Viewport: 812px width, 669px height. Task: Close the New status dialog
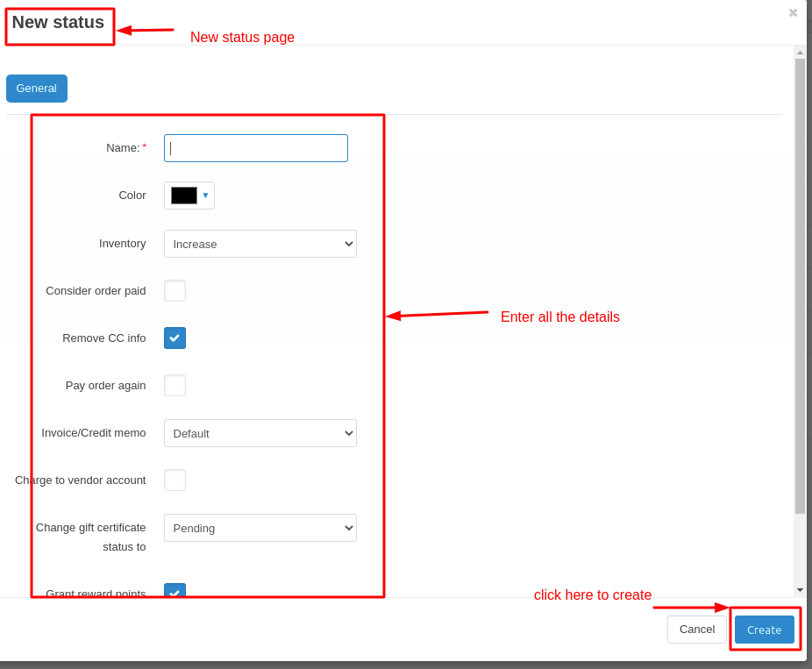click(793, 13)
